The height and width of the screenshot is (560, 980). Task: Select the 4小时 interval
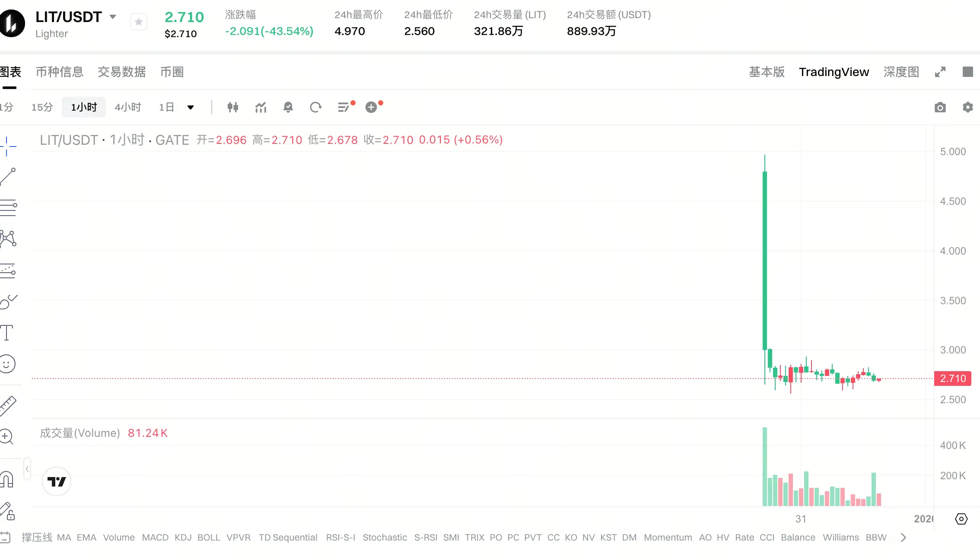128,107
